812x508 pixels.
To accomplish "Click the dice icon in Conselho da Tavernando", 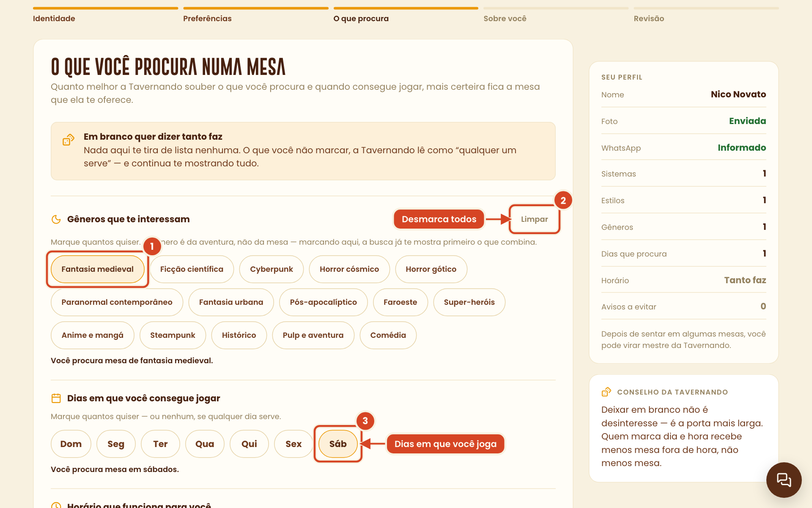I will 606,392.
